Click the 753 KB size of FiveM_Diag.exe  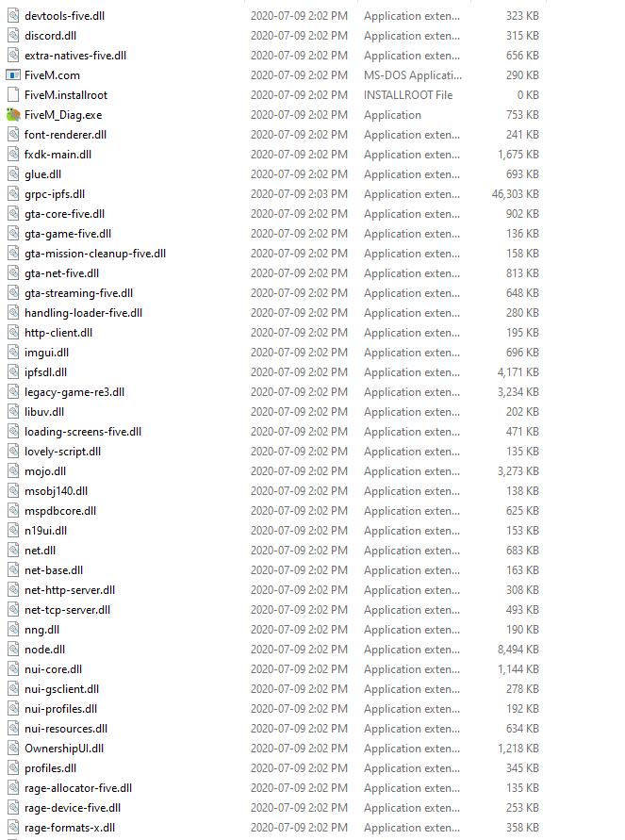pyautogui.click(x=522, y=115)
